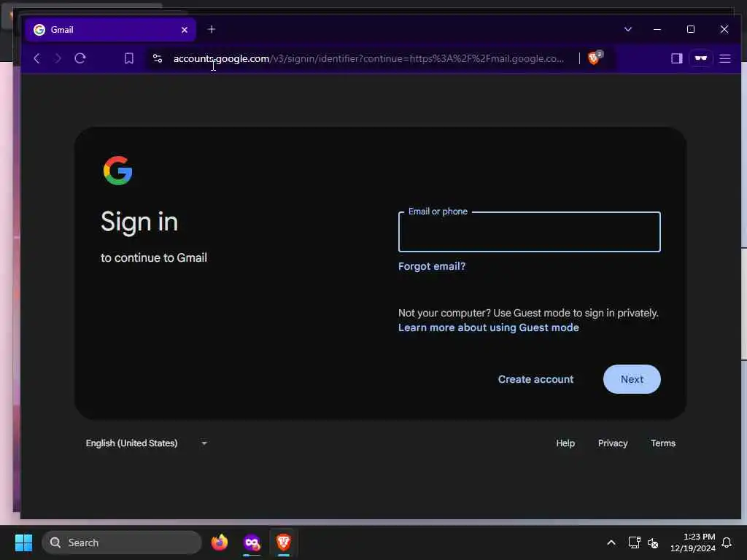747x560 pixels.
Task: Toggle the browser sidebar panel icon
Action: point(676,58)
